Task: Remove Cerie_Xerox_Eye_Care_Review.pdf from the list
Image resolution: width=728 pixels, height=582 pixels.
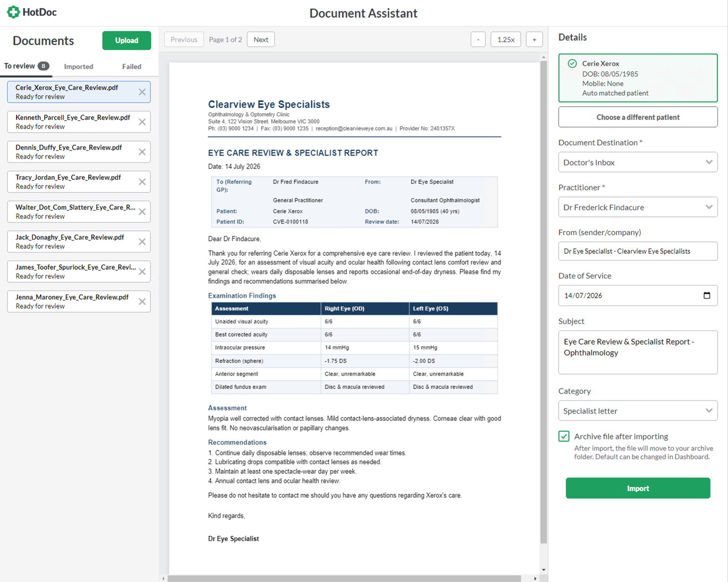Action: tap(142, 92)
